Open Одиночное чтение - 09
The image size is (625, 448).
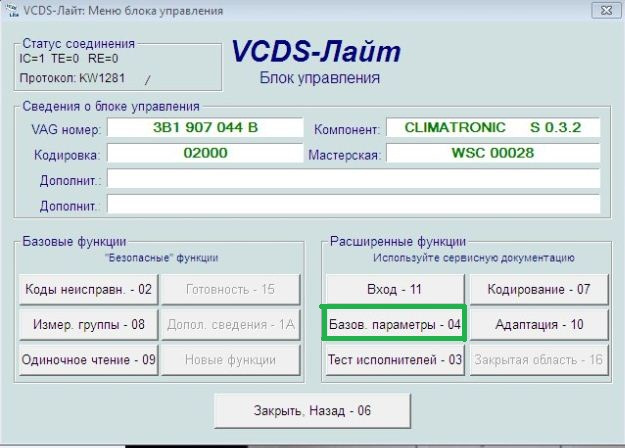(x=88, y=360)
